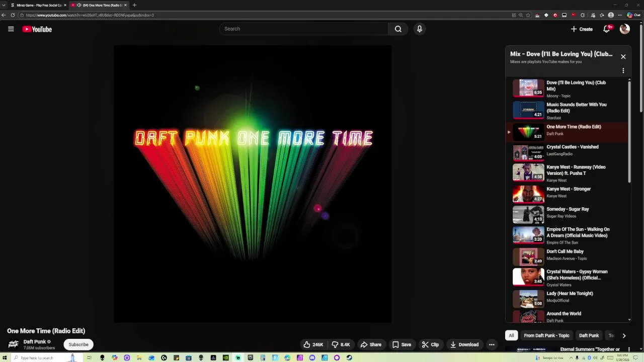Go to the YouTube home logo
This screenshot has height=362, width=644.
pyautogui.click(x=37, y=29)
